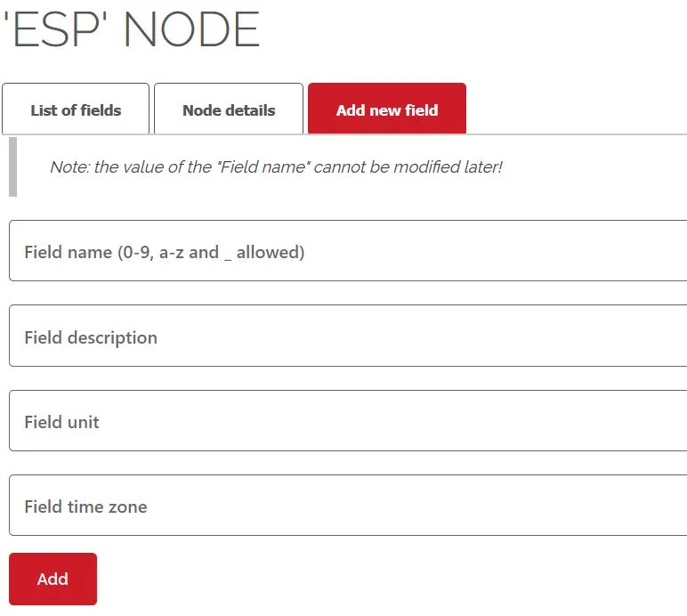This screenshot has height=616, width=687.
Task: Click the 'Field unit' placeholder label
Action: 61,422
